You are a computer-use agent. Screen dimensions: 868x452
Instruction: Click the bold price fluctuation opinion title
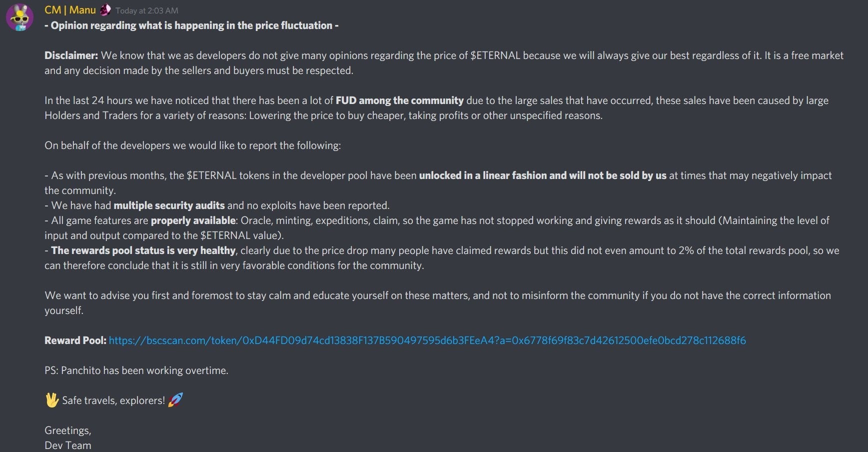click(191, 25)
